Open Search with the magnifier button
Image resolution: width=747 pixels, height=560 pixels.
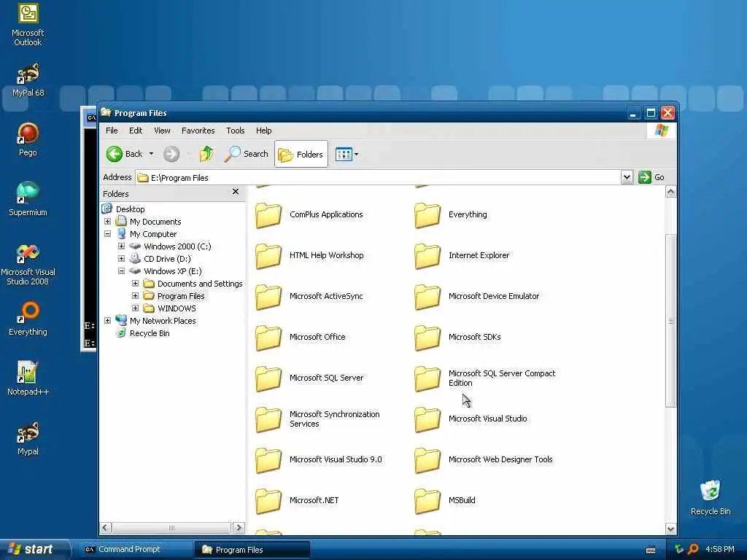(247, 154)
